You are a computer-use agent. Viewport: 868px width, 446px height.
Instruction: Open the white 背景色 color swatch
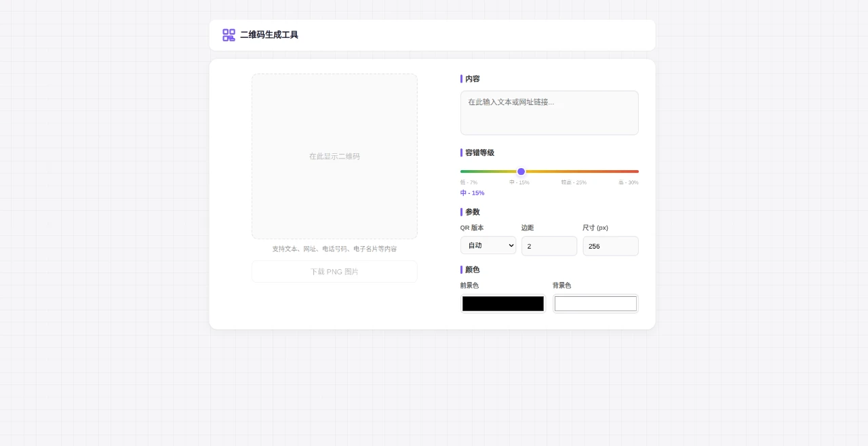click(595, 304)
